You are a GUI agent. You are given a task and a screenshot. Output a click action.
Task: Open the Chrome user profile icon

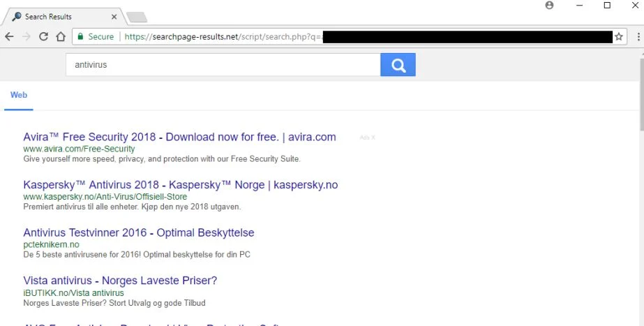549,6
